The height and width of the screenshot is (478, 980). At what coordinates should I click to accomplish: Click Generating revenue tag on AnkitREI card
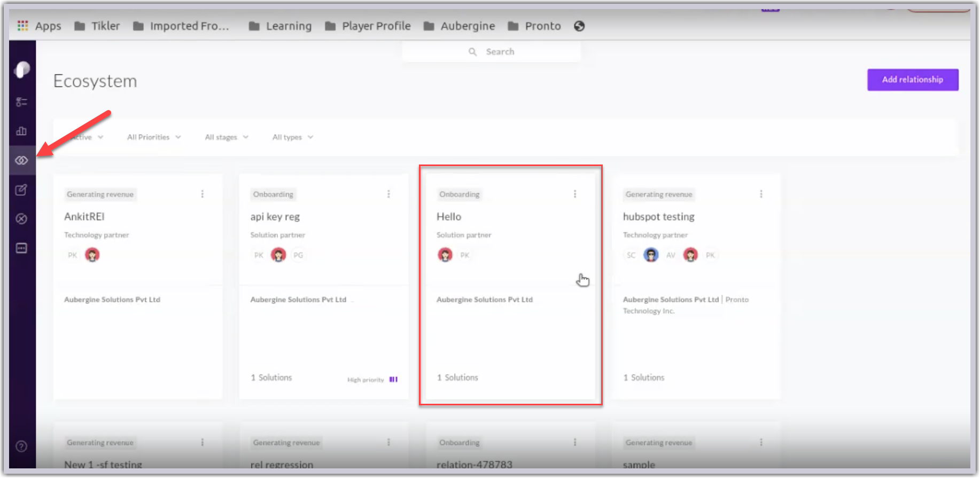pos(100,194)
